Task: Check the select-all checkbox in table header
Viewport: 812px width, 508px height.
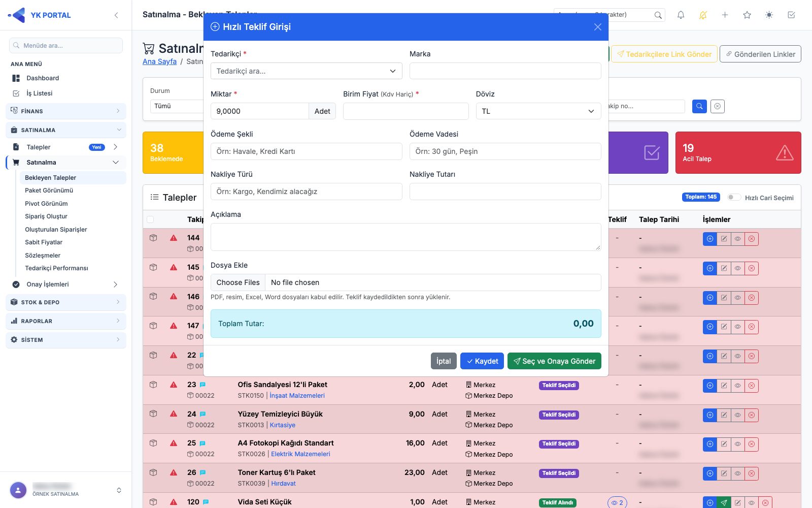Action: click(150, 219)
